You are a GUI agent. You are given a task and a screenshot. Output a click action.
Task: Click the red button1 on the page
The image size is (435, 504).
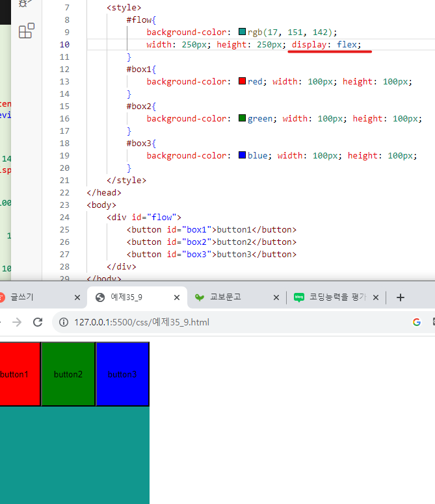[x=20, y=374]
